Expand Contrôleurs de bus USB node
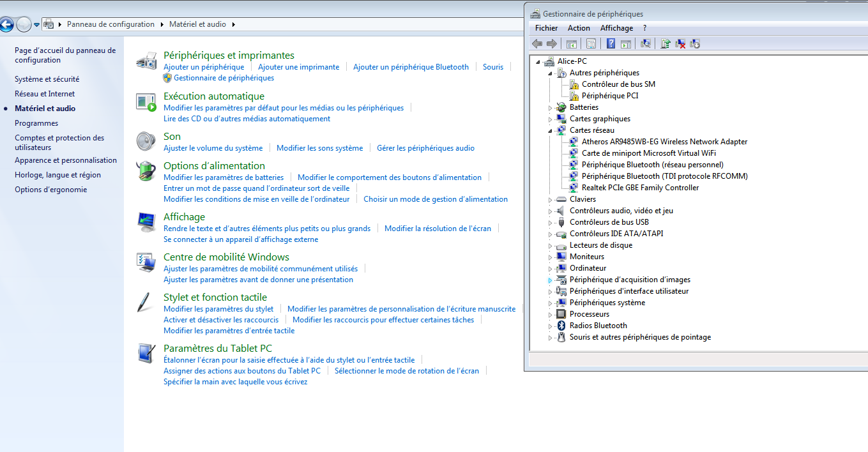The image size is (868, 452). click(x=550, y=223)
